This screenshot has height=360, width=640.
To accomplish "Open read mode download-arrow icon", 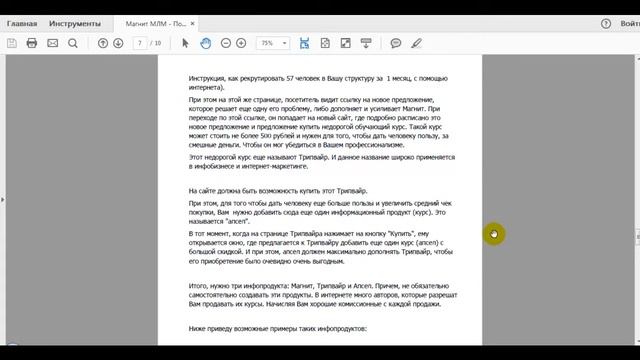I will click(x=366, y=43).
